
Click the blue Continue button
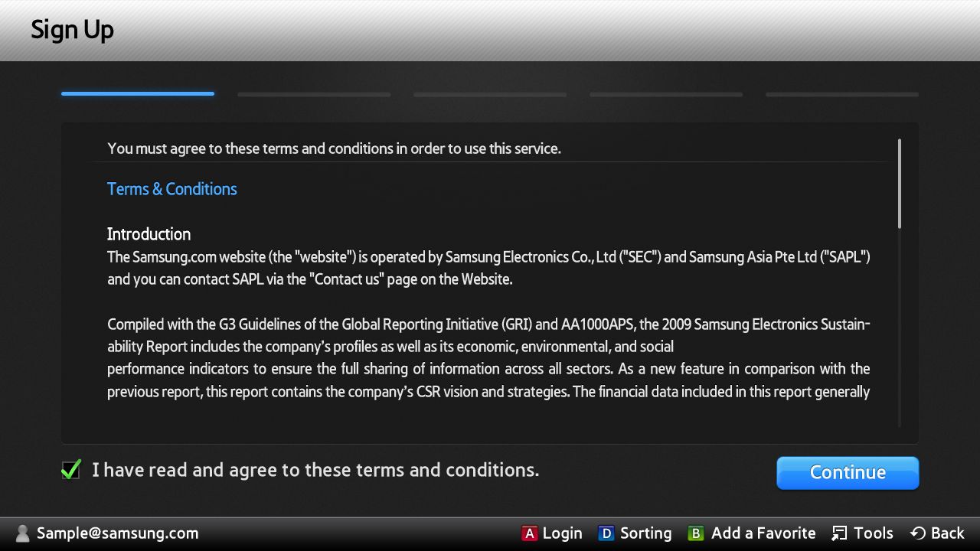(x=848, y=472)
